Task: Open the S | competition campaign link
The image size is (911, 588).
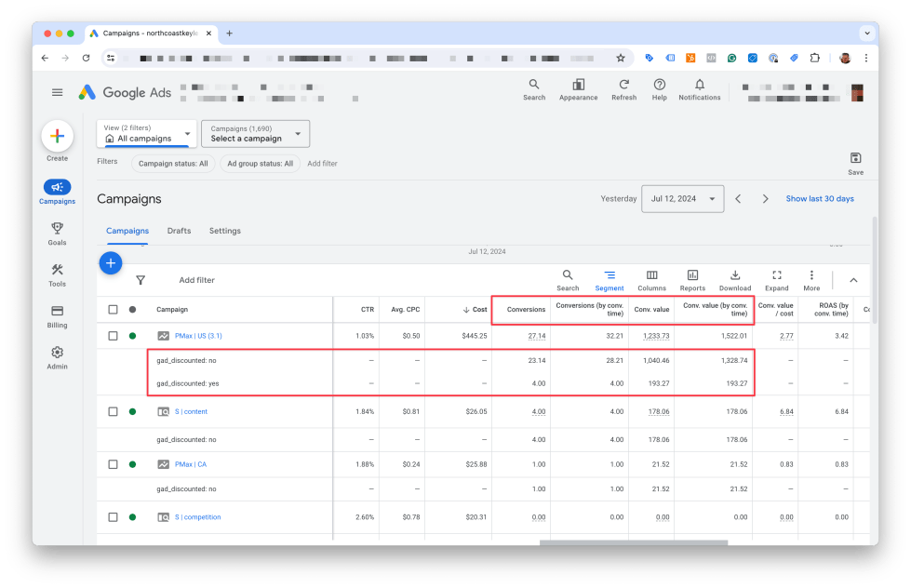Action: tap(197, 517)
